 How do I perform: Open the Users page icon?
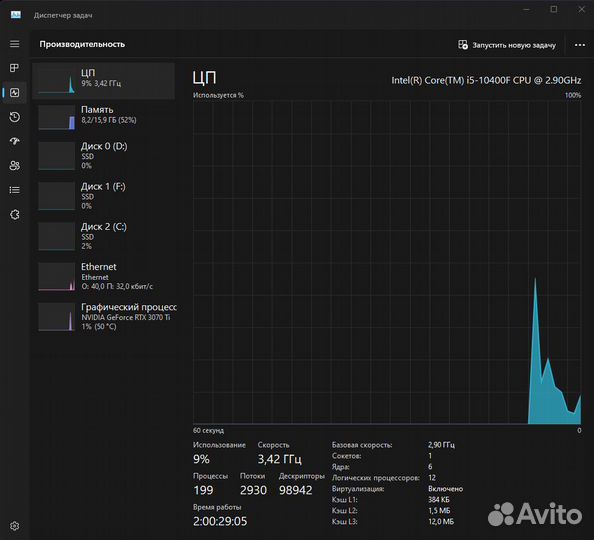pos(14,166)
